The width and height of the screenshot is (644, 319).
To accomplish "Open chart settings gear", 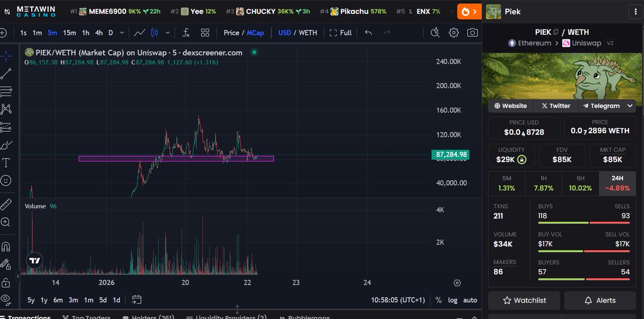I will click(454, 33).
